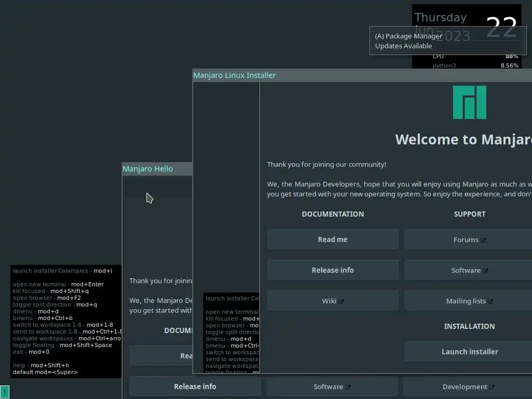Click external link icon beside Software in Manjaro Hello
Image resolution: width=532 pixels, height=399 pixels.
click(x=348, y=387)
